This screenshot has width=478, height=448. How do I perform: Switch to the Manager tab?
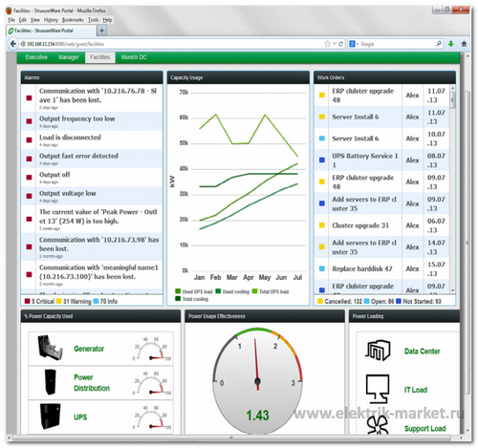(x=69, y=57)
